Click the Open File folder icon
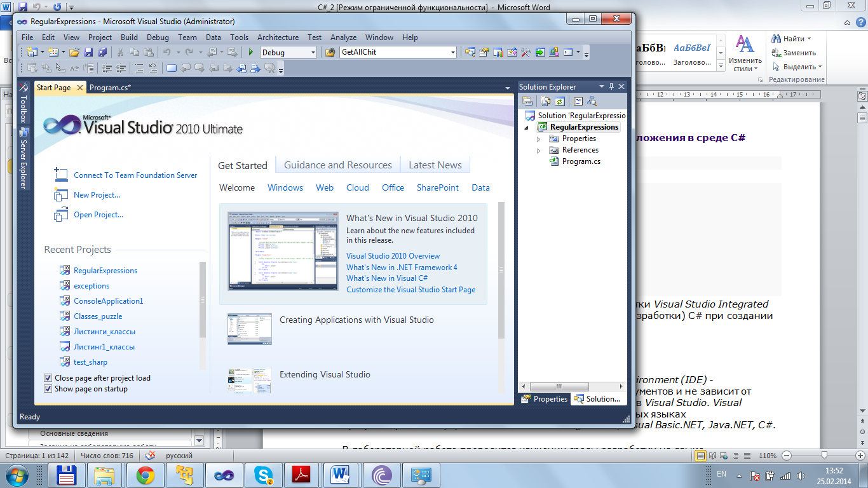This screenshot has width=868, height=488. 74,52
